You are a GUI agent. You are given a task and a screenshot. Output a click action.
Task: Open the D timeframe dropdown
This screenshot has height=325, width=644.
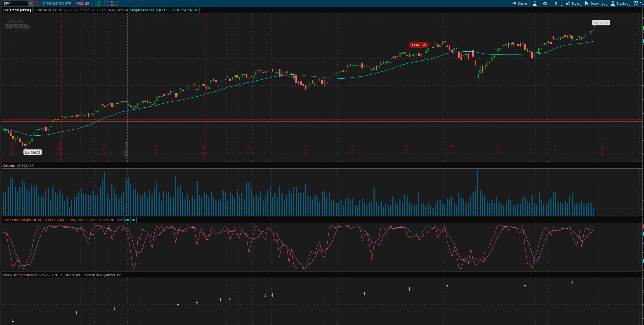tap(556, 3)
